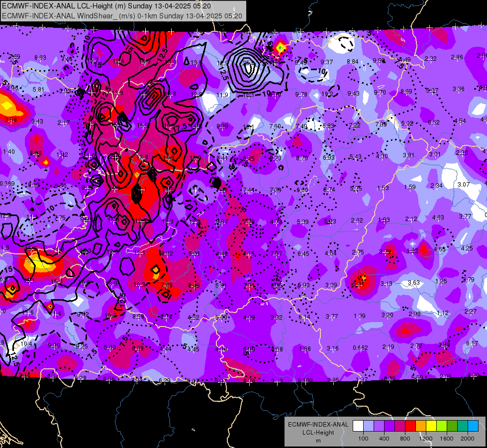The width and height of the screenshot is (487, 448).
Task: Click the wind shear value 6.93
Action: point(329,158)
